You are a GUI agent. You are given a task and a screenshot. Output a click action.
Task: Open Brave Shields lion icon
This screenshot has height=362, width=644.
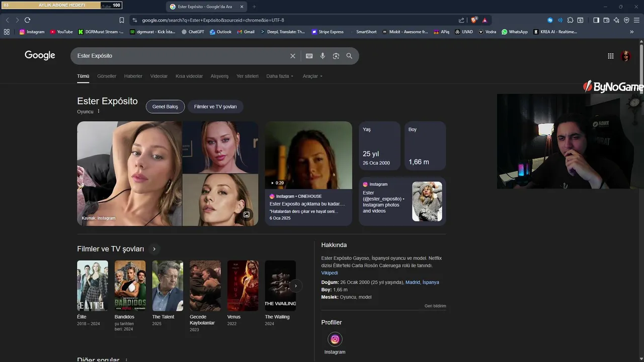pos(474,20)
